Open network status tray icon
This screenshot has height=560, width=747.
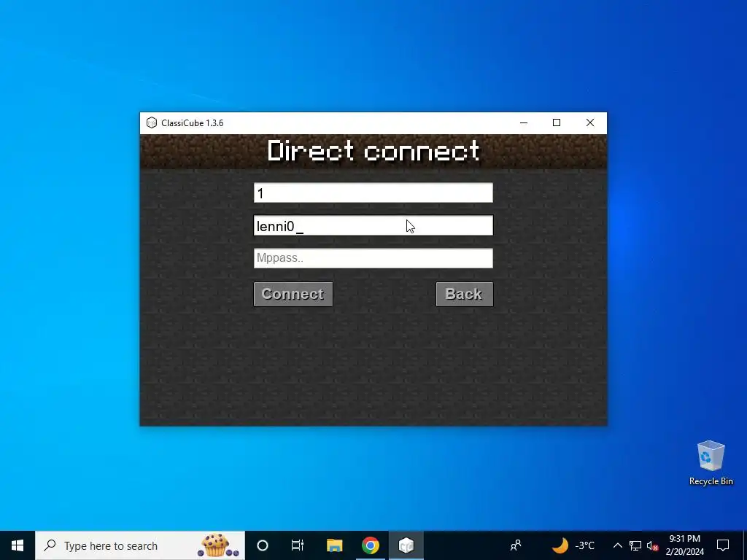coord(635,545)
